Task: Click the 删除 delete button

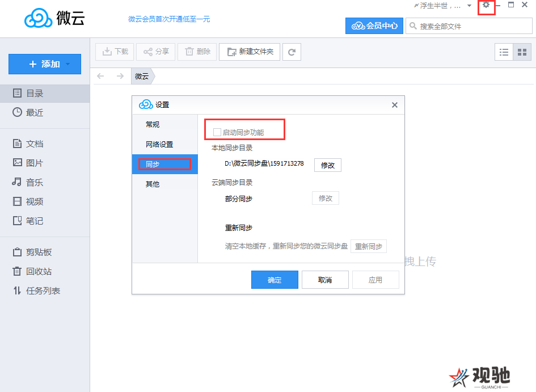Action: (197, 52)
